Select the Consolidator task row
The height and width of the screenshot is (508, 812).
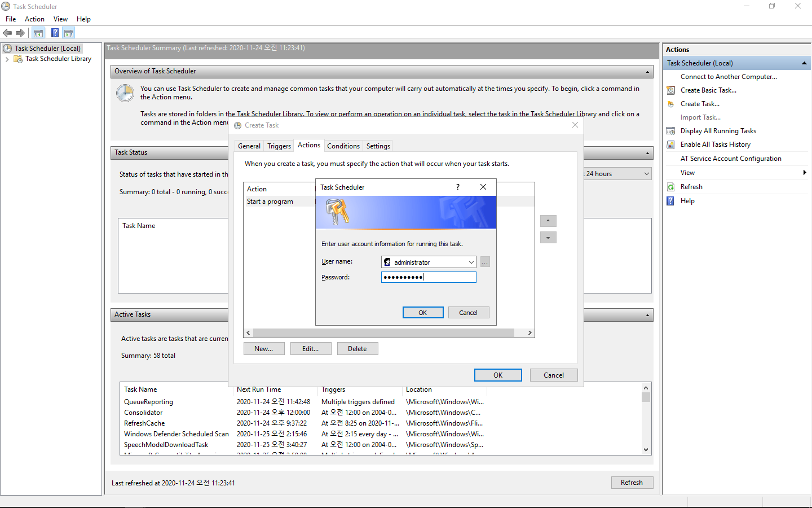coord(304,413)
